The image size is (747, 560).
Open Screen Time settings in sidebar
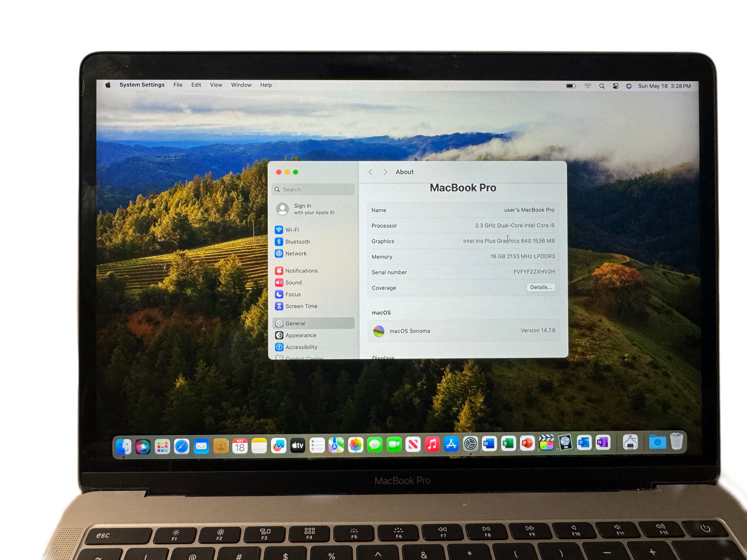click(313, 306)
